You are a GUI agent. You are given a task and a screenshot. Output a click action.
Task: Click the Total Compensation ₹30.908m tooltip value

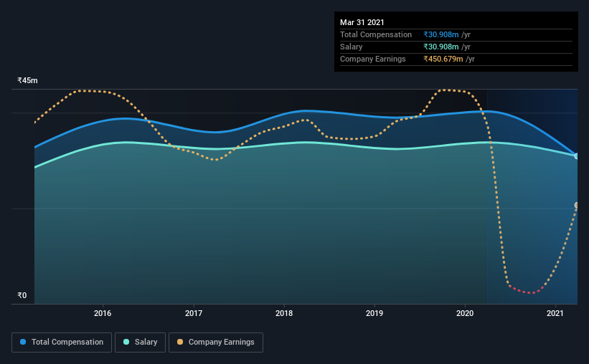point(441,34)
